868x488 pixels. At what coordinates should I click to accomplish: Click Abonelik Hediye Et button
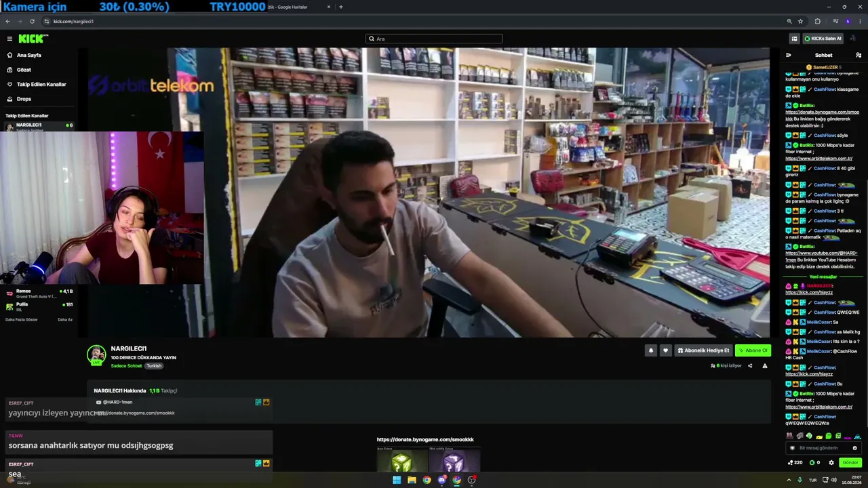point(703,350)
